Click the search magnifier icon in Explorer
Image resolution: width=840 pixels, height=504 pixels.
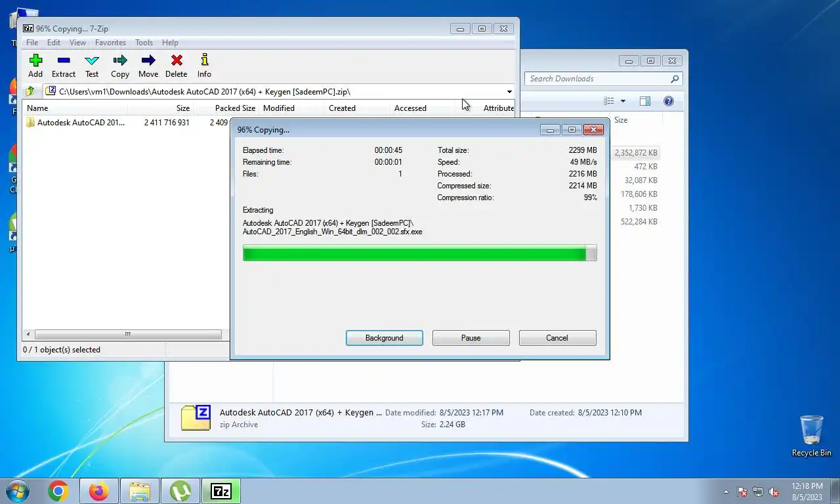(x=675, y=79)
